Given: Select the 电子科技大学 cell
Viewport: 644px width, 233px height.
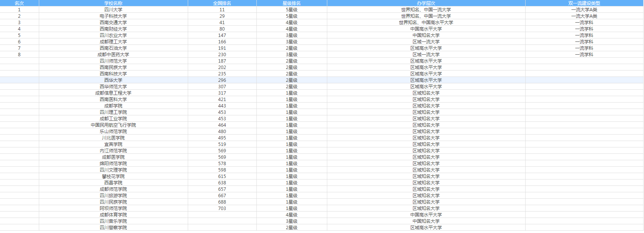Looking at the screenshot, I should click(x=113, y=16).
